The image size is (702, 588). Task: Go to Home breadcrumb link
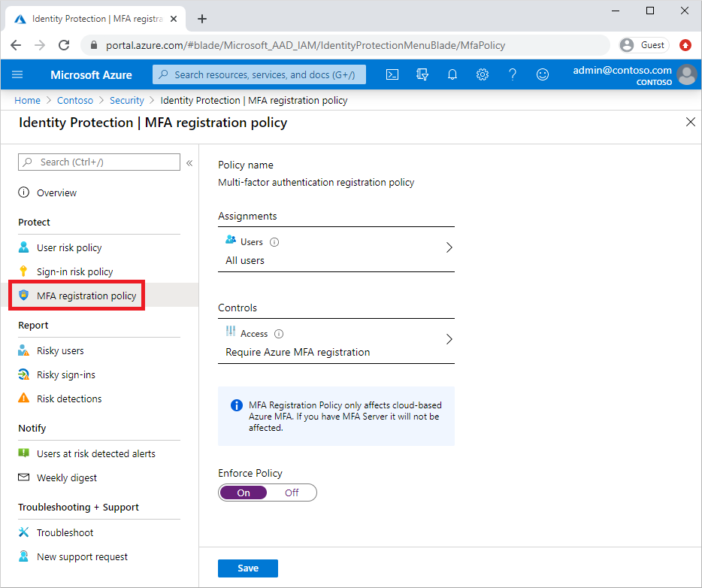(x=27, y=100)
